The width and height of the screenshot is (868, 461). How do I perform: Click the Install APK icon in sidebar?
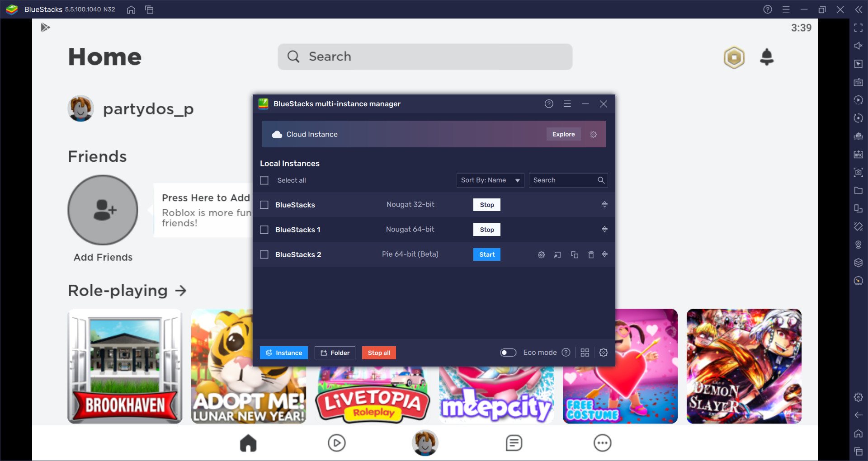pyautogui.click(x=859, y=154)
